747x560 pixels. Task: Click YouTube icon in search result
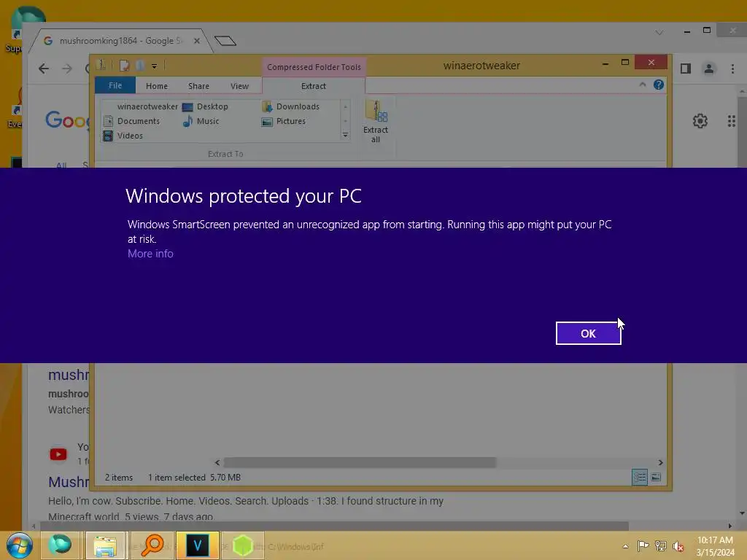58,454
